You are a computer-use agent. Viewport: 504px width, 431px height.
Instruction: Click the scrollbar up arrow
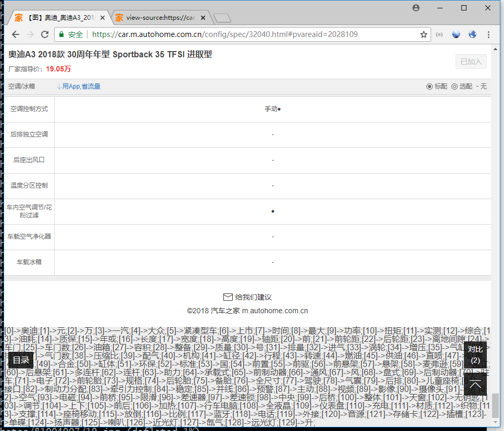click(x=495, y=49)
